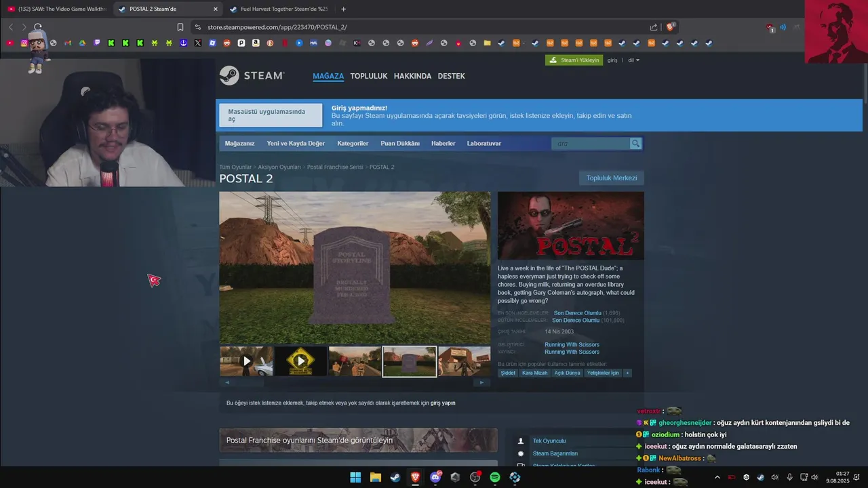Click the uBlock extension icon
The width and height of the screenshot is (868, 488).
pos(770,27)
